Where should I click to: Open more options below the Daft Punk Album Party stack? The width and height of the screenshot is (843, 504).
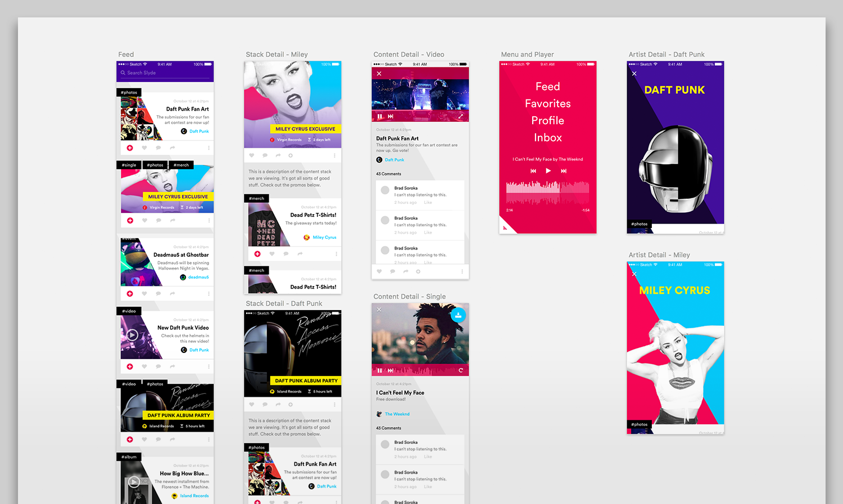coord(334,404)
